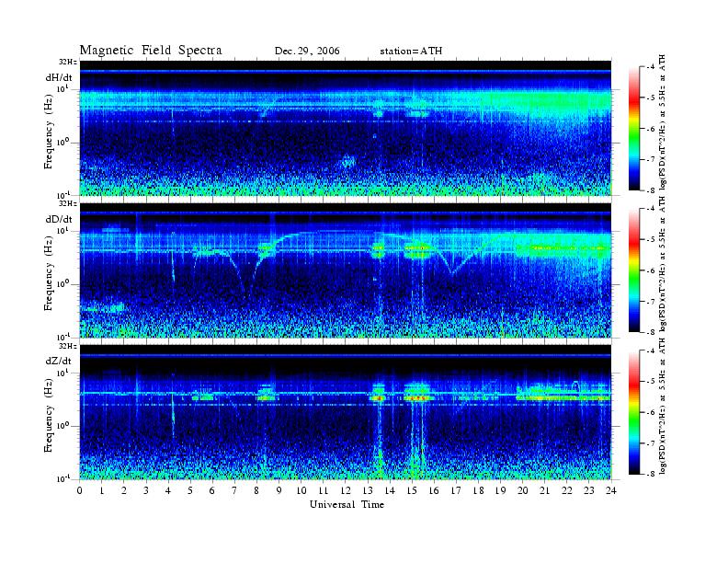
Task: Click the time tick label '22'
Action: tap(567, 490)
